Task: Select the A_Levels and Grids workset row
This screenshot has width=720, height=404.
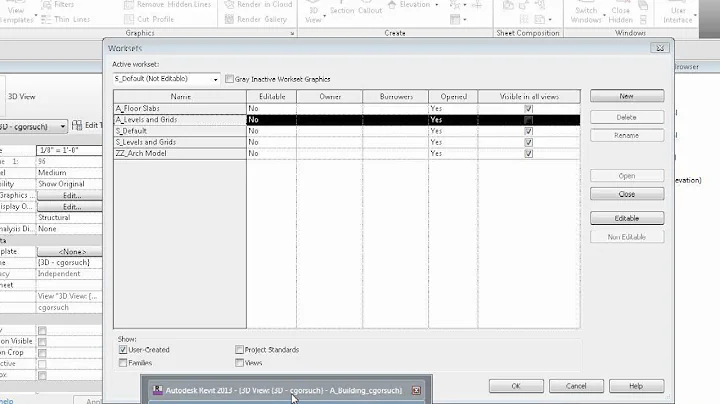Action: click(347, 120)
